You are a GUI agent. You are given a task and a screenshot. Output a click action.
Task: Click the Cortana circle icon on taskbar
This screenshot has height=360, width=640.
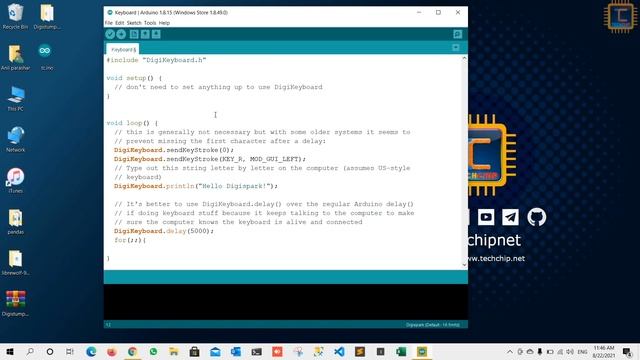(x=50, y=351)
